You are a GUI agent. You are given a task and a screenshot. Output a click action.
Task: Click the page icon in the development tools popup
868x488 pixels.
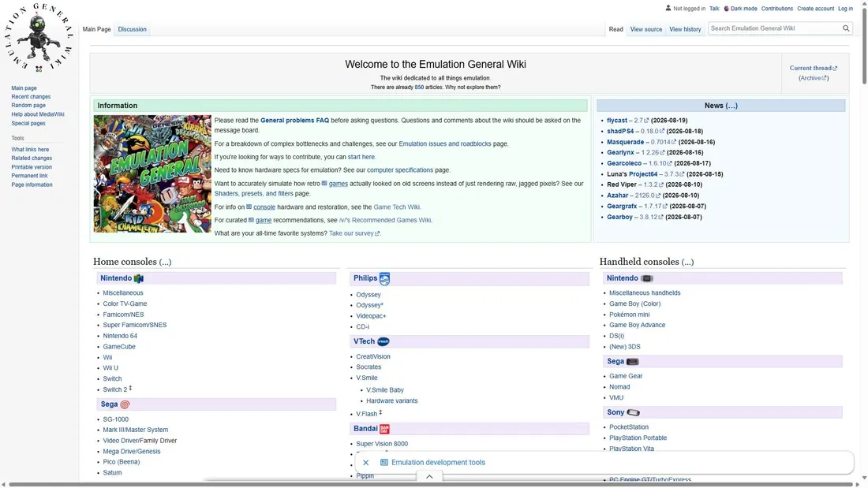click(x=384, y=463)
